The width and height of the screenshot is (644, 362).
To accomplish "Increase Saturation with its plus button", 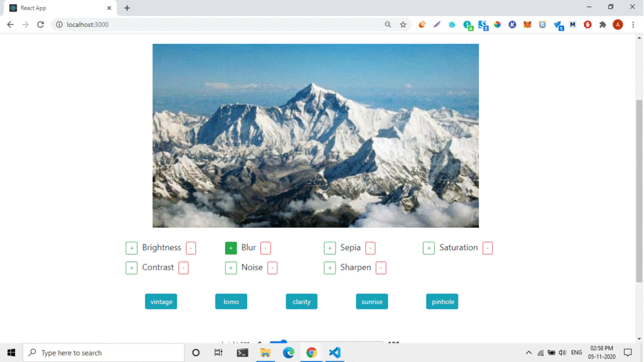I will [x=429, y=248].
